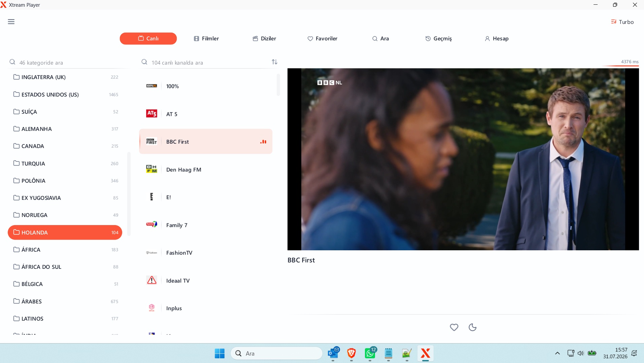Switch to the Canlı tab
The width and height of the screenshot is (644, 363).
click(148, 39)
